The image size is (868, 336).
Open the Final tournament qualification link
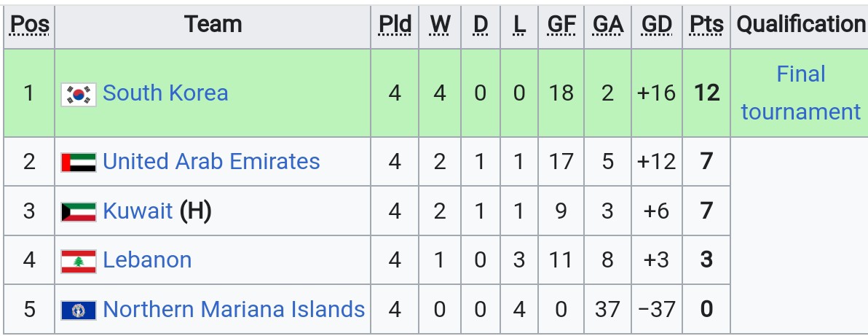click(801, 93)
